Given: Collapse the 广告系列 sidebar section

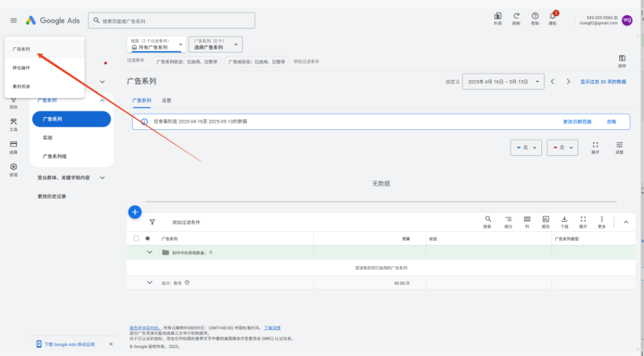Looking at the screenshot, I should [x=103, y=100].
